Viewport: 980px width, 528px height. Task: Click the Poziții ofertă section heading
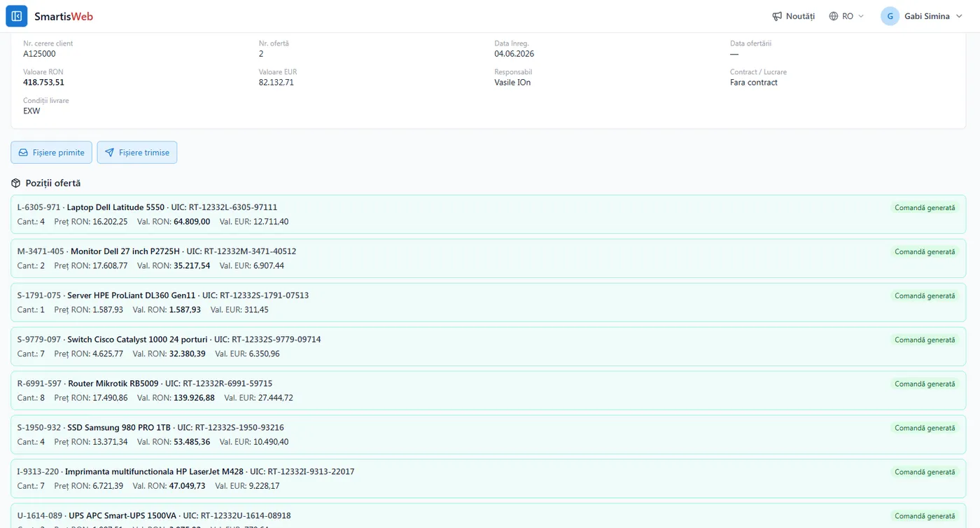tap(53, 183)
